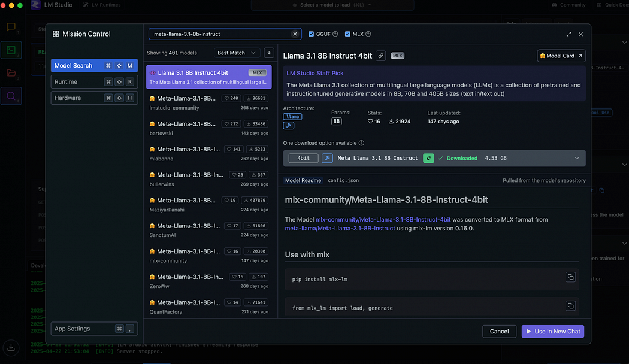Image resolution: width=629 pixels, height=364 pixels.
Task: Click the MLX badge beside model title
Action: [398, 56]
